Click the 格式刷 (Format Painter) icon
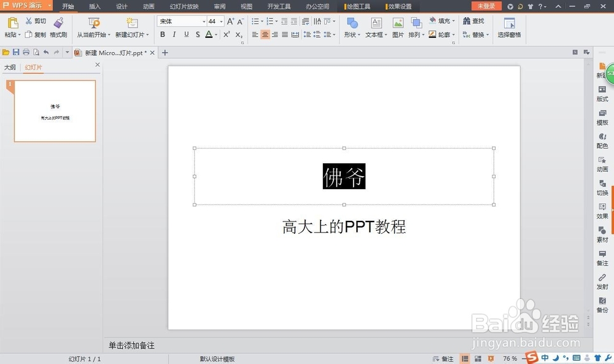Viewport: 614px width, 364px height. 58,26
